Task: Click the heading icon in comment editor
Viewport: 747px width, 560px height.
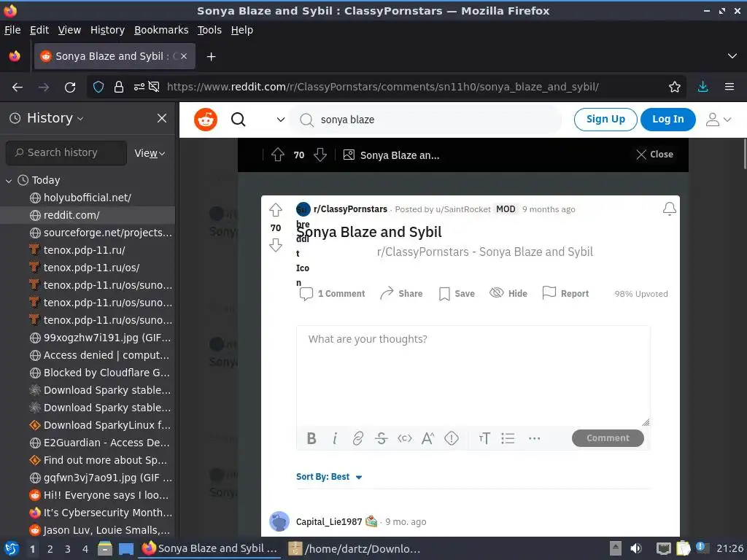Action: (484, 438)
